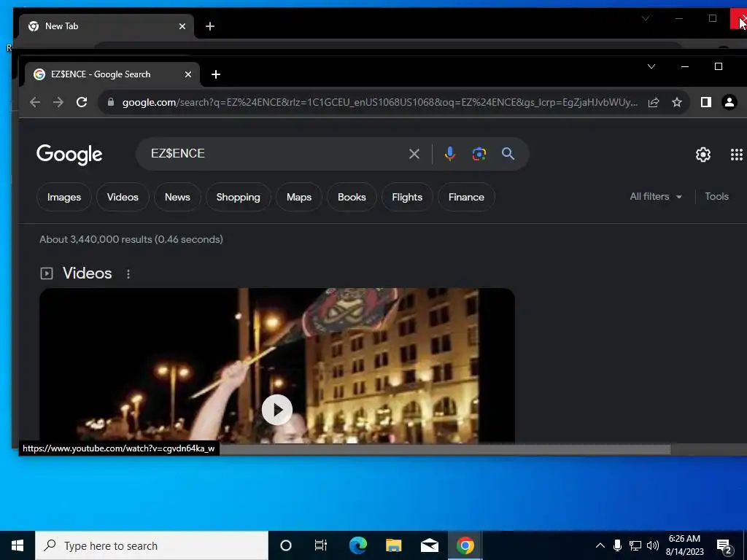Click into the Google search box
Screen dimensions: 747x560
point(276,154)
